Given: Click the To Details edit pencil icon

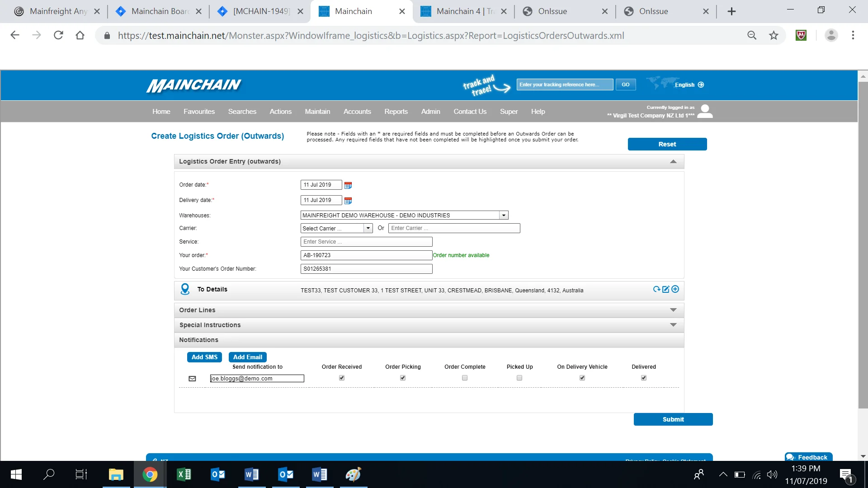Looking at the screenshot, I should click(665, 289).
